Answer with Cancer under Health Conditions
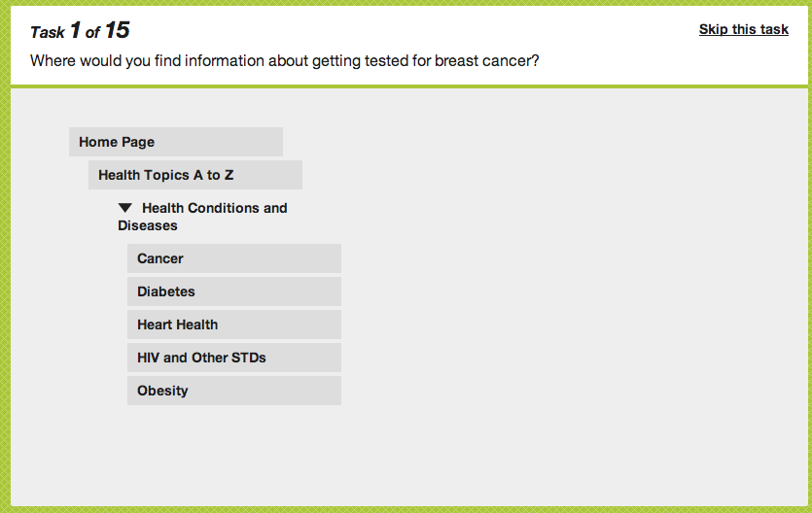This screenshot has width=812, height=513. click(160, 258)
